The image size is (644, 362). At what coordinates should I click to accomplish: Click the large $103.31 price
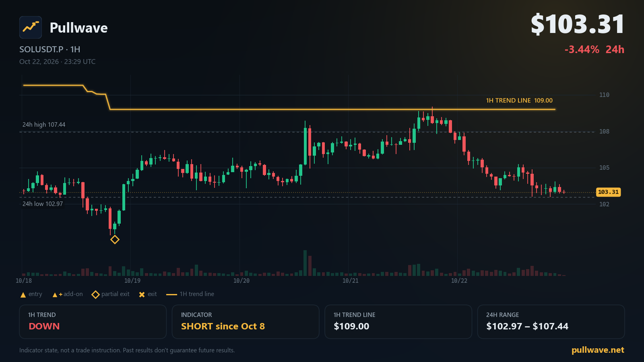click(x=578, y=24)
